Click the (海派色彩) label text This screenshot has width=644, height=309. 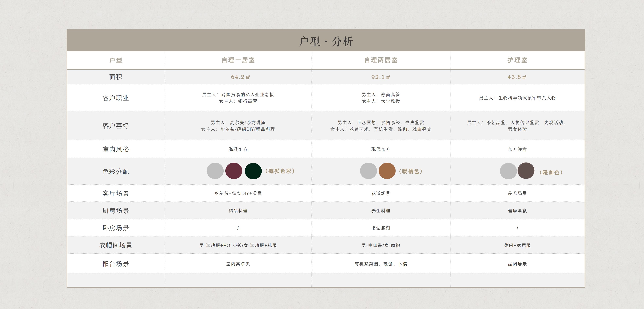point(280,171)
